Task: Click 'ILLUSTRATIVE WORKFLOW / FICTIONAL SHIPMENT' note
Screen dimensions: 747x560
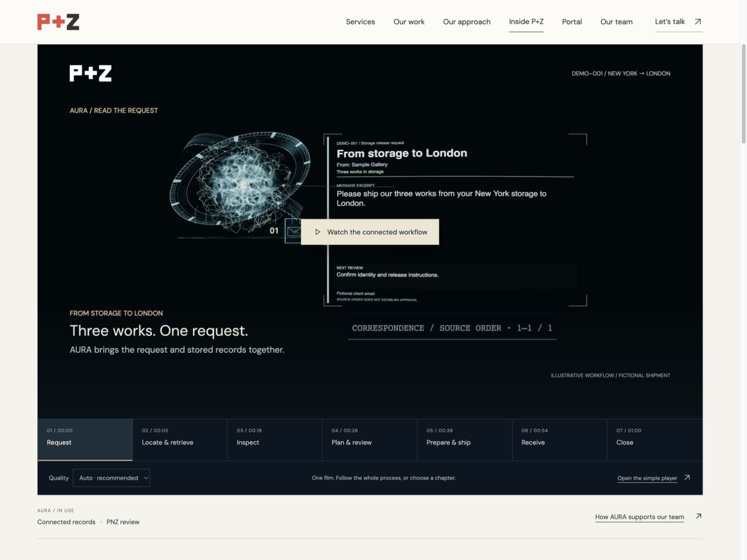Action: (x=610, y=375)
